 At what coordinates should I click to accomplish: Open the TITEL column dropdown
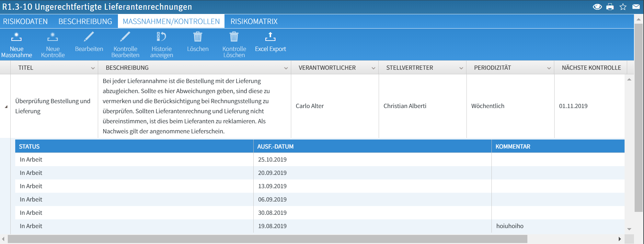(93, 68)
